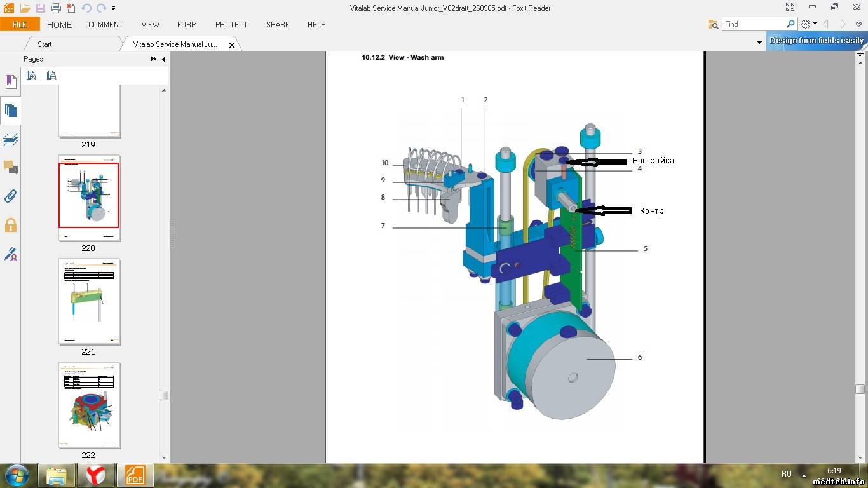Screen dimensions: 868x488
Task: Toggle full screen mode icon in title bar
Action: click(791, 7)
